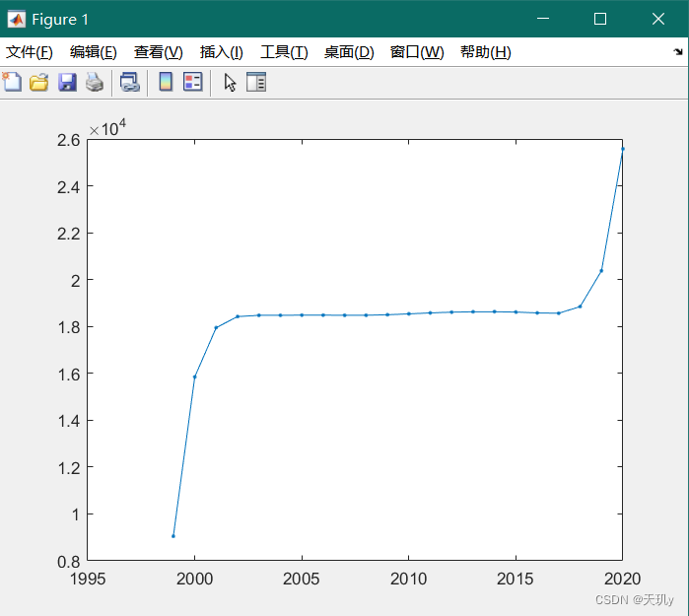
Task: Click the Link Plot toolbar icon
Action: coord(130,82)
